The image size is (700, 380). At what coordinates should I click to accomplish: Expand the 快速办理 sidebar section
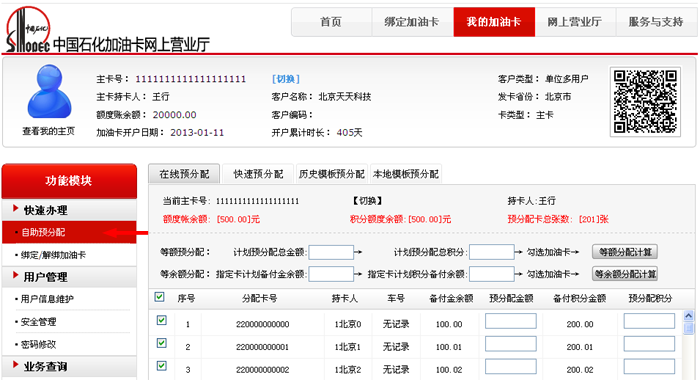(x=69, y=210)
